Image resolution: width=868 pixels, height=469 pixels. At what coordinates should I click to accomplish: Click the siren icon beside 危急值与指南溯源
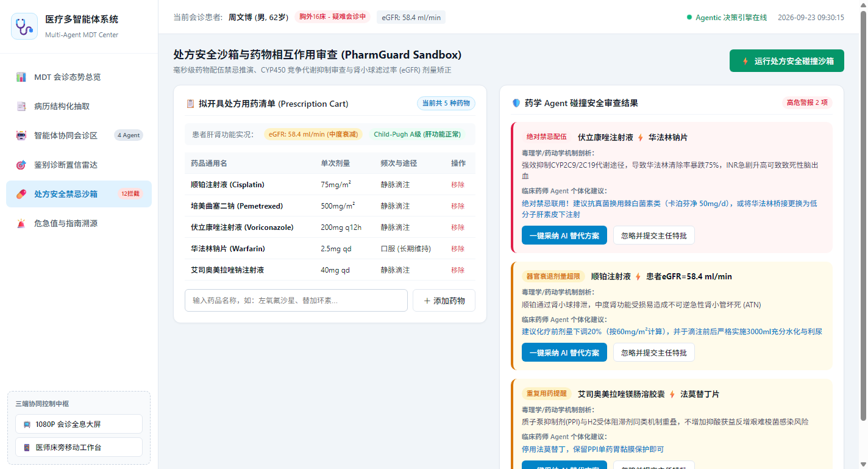[21, 223]
